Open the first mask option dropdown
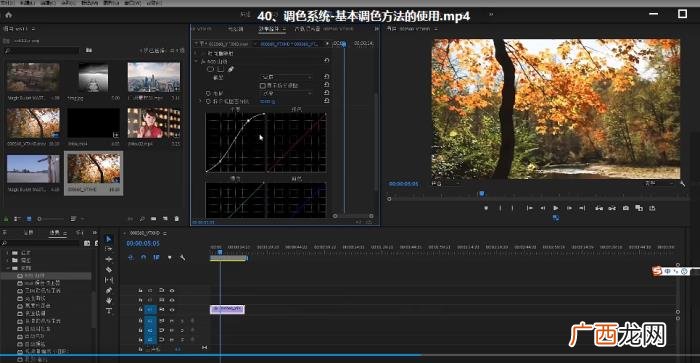Screen dimensions: 700x363 click(x=286, y=77)
